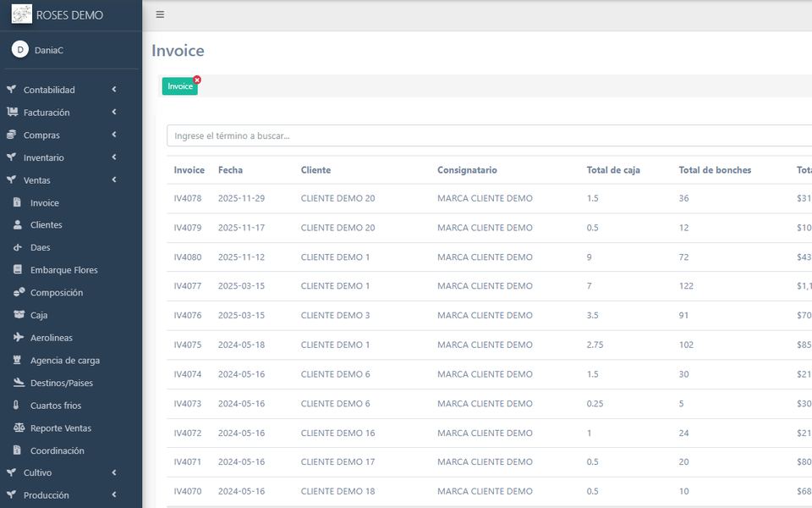Expand the Contabilidad menu chevron
Screen dimensions: 812x508
point(114,89)
